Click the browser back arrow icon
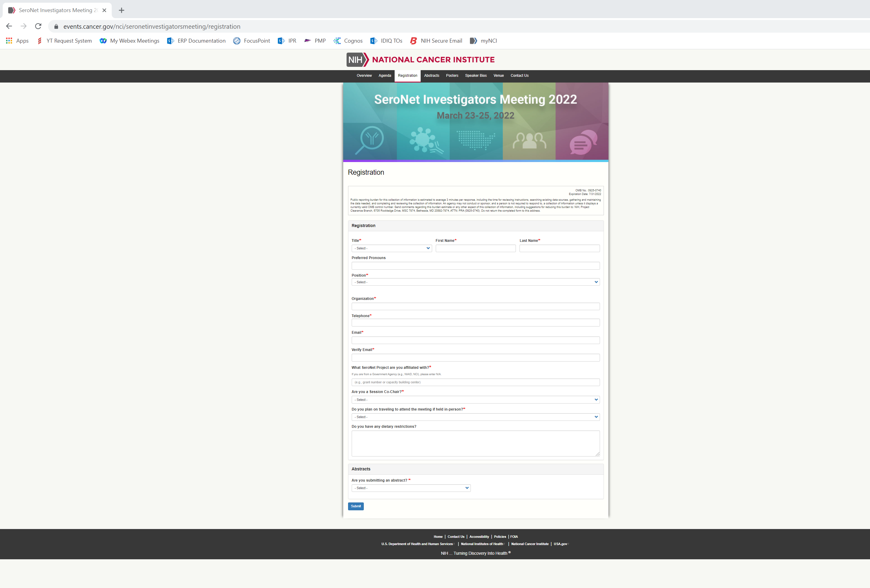This screenshot has width=870, height=588. pyautogui.click(x=9, y=26)
